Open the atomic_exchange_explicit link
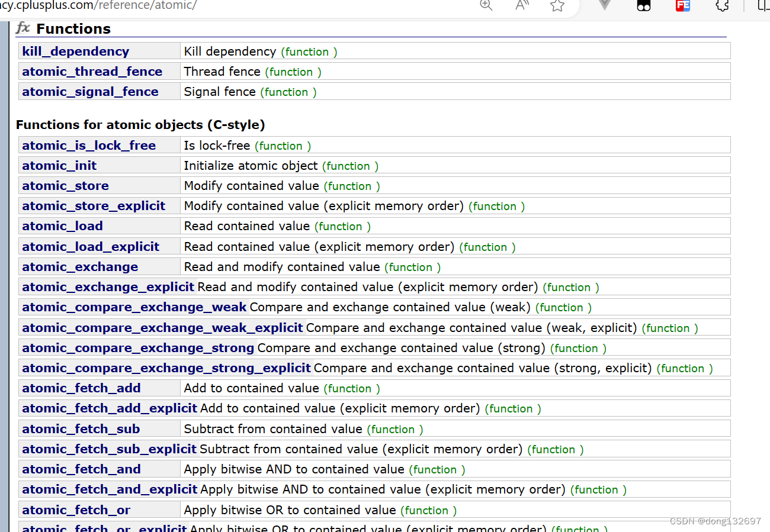The image size is (770, 532). click(108, 287)
